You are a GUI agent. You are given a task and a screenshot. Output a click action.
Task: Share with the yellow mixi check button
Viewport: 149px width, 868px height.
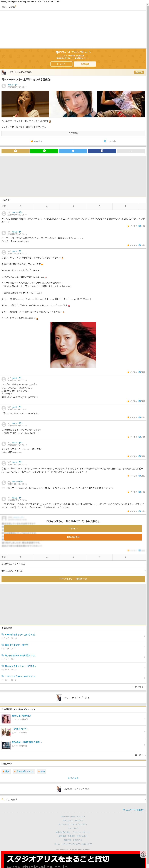click(15, 151)
